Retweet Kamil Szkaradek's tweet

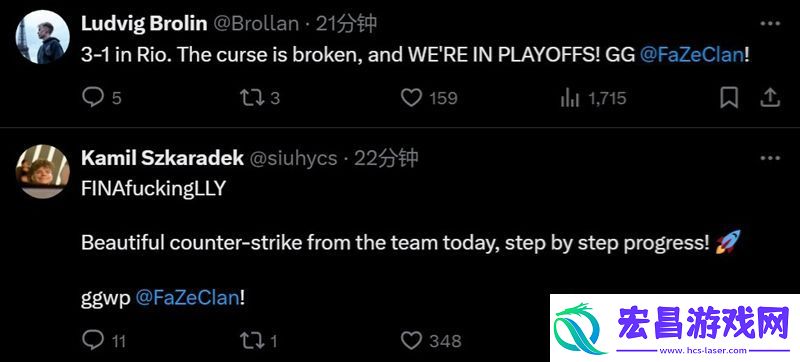coord(252,340)
